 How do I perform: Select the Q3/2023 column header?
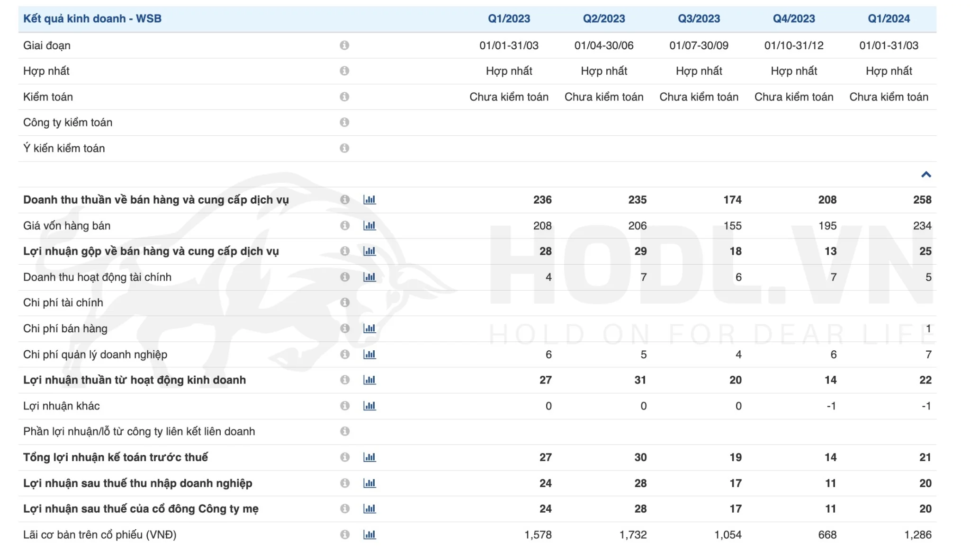[x=699, y=19]
